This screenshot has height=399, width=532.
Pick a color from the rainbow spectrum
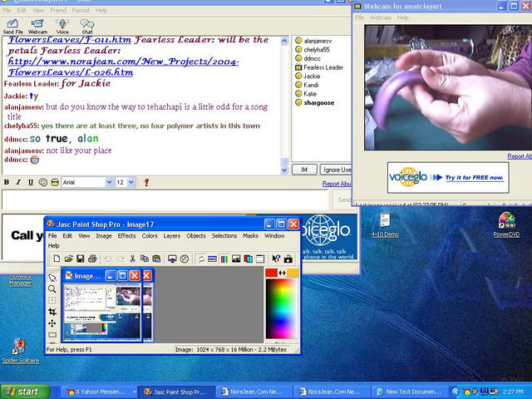tap(282, 308)
